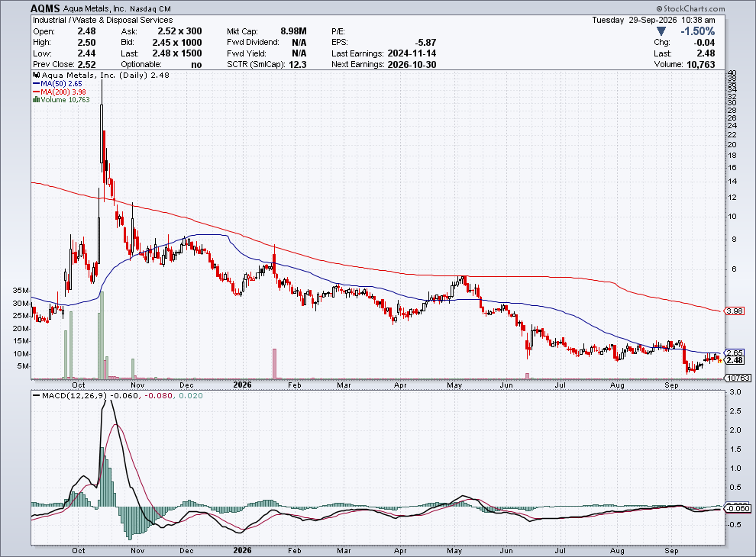Image resolution: width=756 pixels, height=557 pixels.
Task: Click the Last Earnings date 2024-11-14
Action: (x=412, y=53)
